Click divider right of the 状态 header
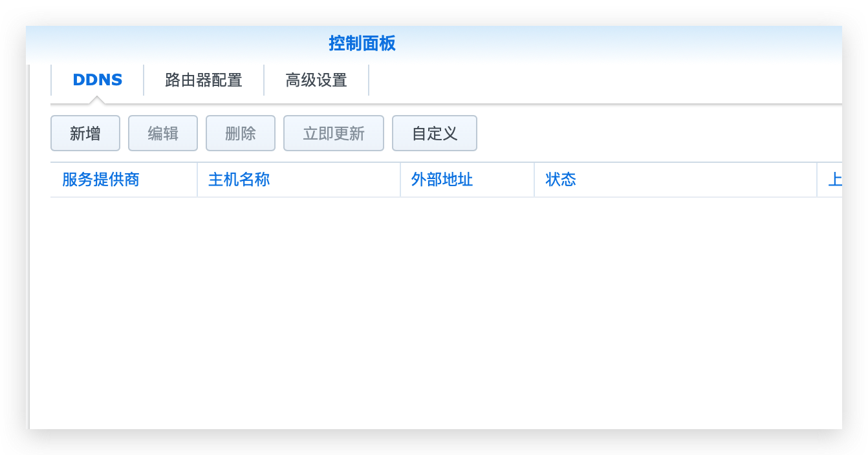Image resolution: width=868 pixels, height=455 pixels. 817,180
